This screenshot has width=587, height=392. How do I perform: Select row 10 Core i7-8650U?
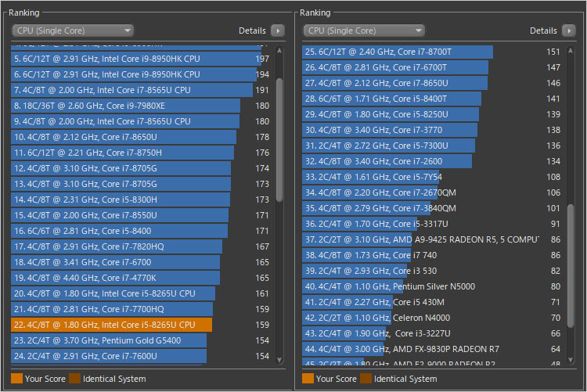140,137
